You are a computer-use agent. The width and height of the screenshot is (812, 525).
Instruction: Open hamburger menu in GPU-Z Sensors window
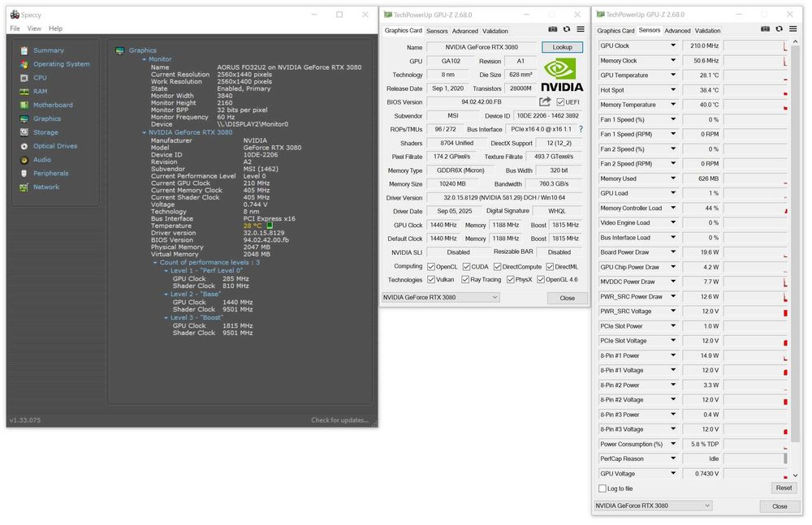pos(793,29)
